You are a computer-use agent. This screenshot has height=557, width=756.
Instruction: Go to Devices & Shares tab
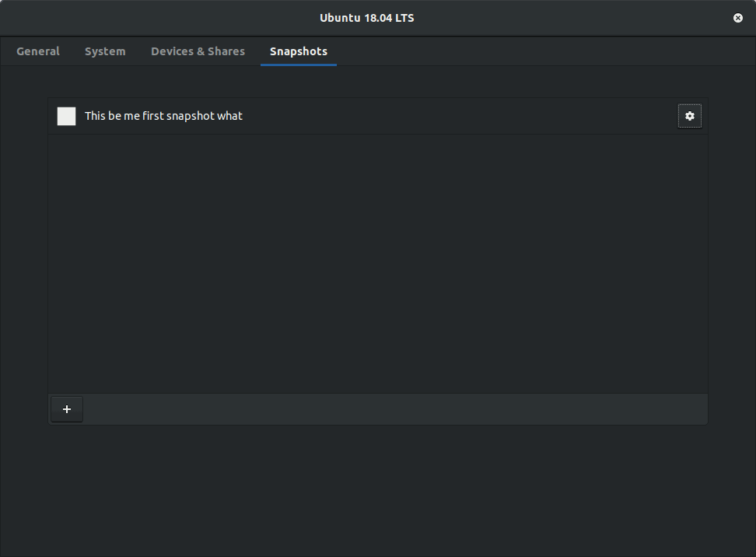click(x=198, y=51)
